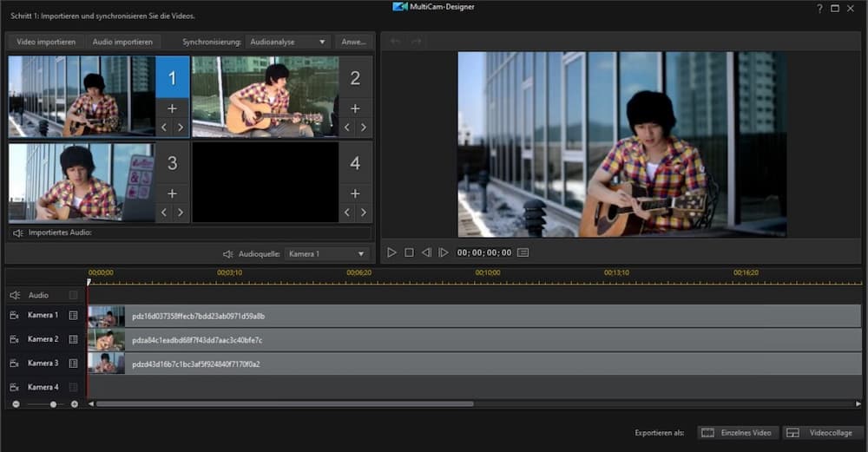Step to the next frame
Screen dimensions: 868x452
[x=444, y=252]
